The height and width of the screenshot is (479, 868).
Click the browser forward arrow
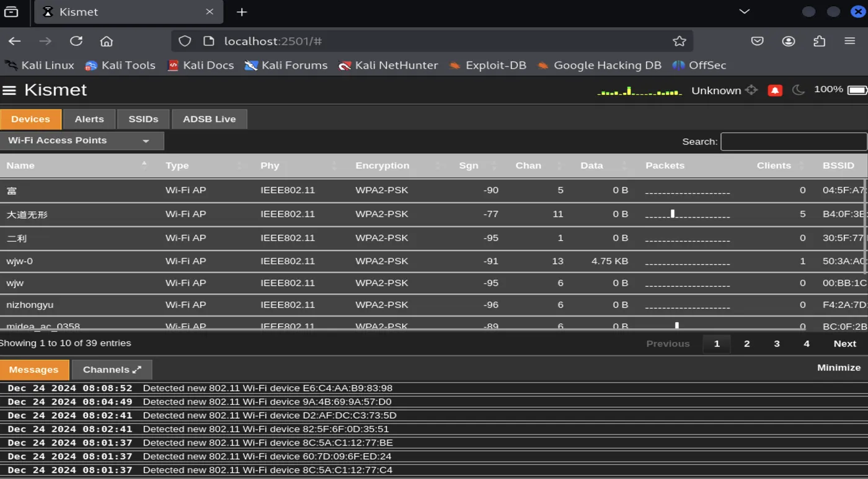point(45,41)
